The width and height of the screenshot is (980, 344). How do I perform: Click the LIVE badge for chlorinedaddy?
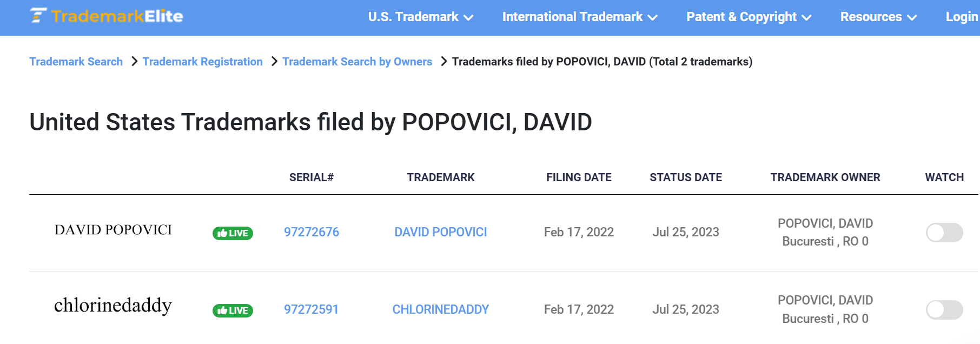233,310
